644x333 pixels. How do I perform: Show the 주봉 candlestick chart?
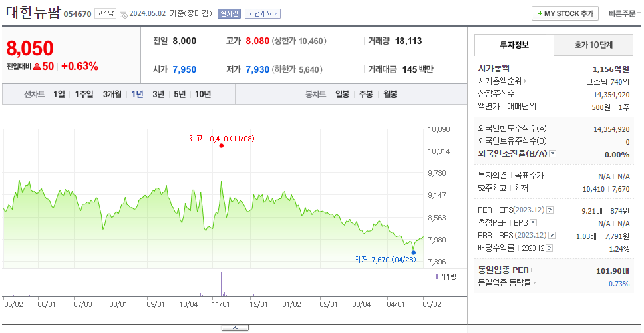coord(366,94)
